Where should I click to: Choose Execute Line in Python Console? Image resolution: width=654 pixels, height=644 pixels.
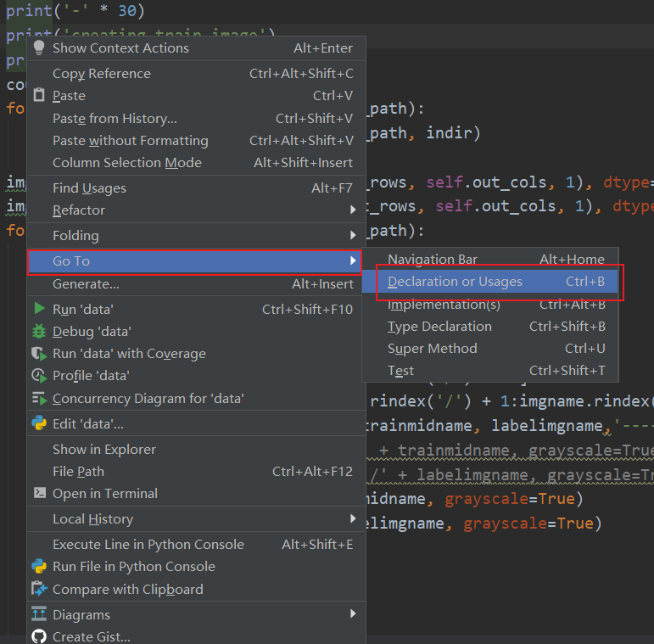197,545
